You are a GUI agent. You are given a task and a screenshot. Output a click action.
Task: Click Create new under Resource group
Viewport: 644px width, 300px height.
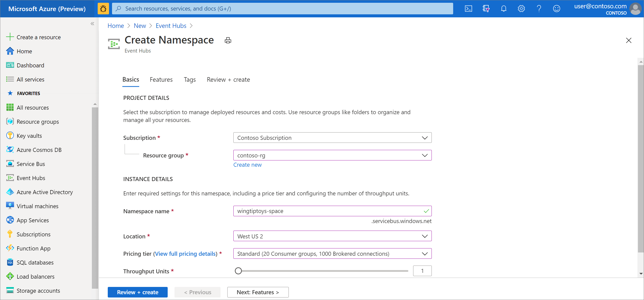click(x=247, y=165)
